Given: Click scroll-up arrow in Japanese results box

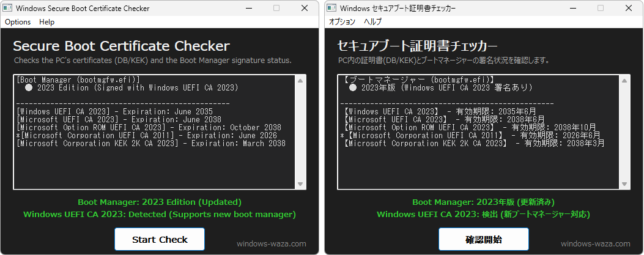Looking at the screenshot, I should click(624, 81).
